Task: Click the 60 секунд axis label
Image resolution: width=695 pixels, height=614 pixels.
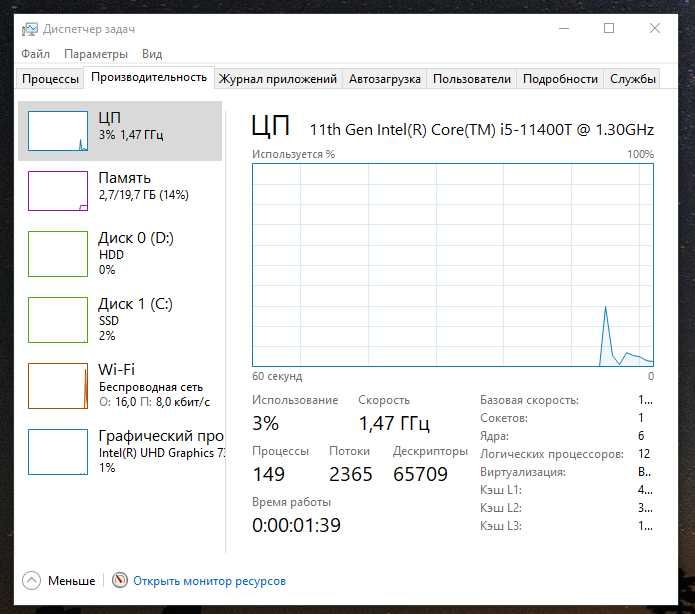Action: click(277, 376)
